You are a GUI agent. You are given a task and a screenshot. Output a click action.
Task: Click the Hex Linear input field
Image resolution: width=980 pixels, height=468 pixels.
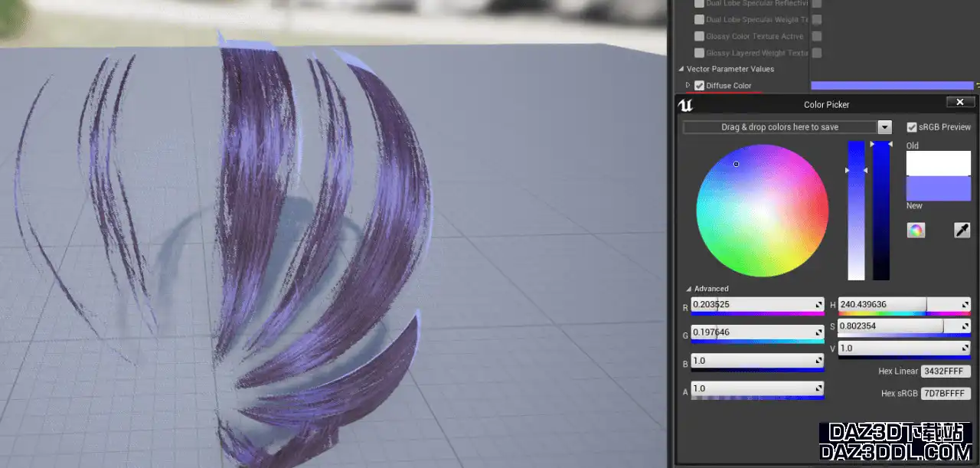[x=946, y=371]
